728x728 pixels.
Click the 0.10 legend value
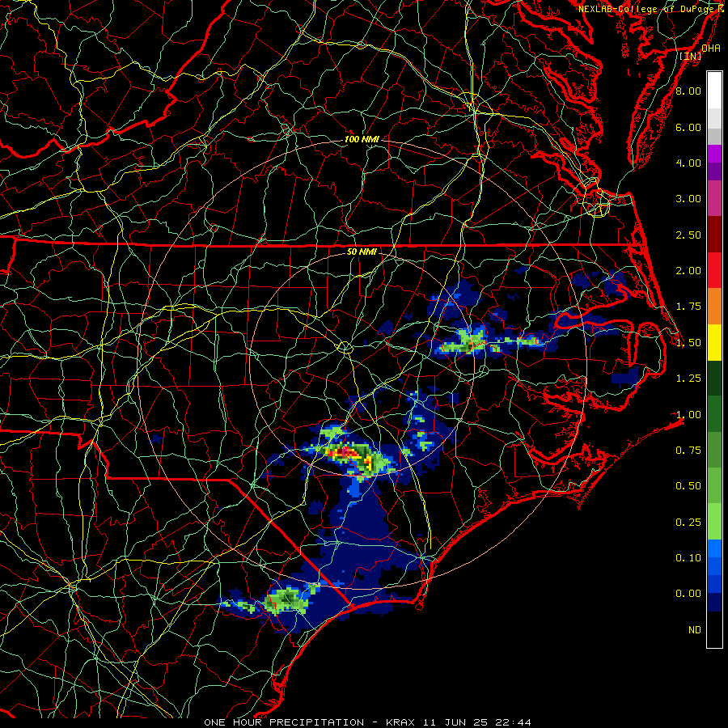click(x=688, y=558)
